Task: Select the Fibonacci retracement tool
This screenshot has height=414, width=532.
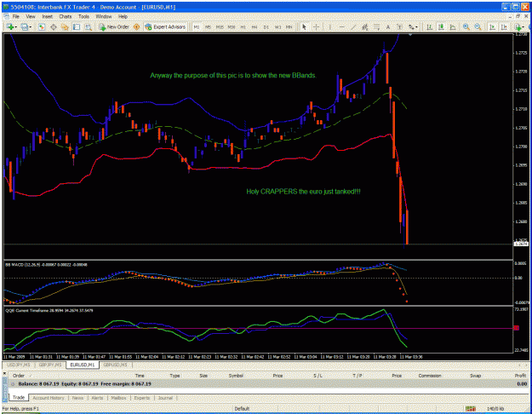Action: [x=376, y=26]
